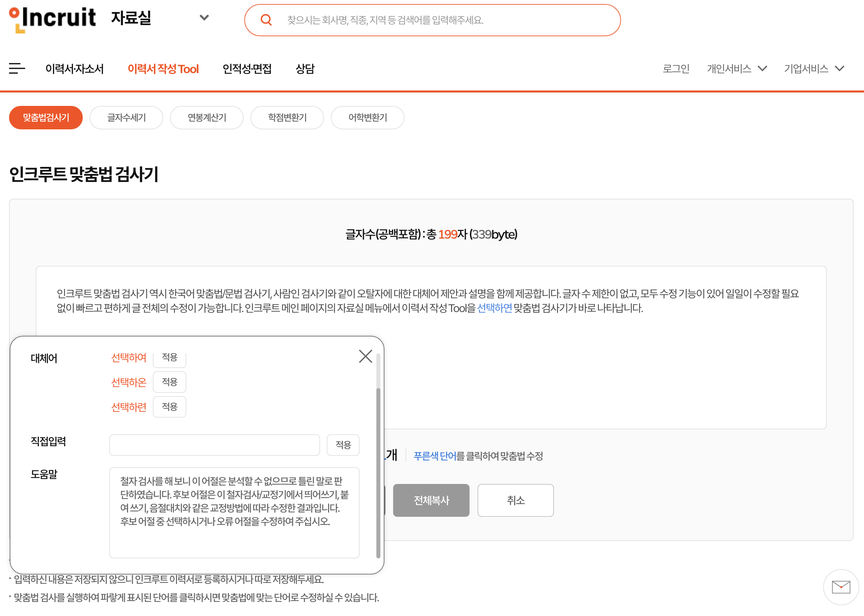
Task: Select the 글자수세기 tab
Action: coord(126,118)
